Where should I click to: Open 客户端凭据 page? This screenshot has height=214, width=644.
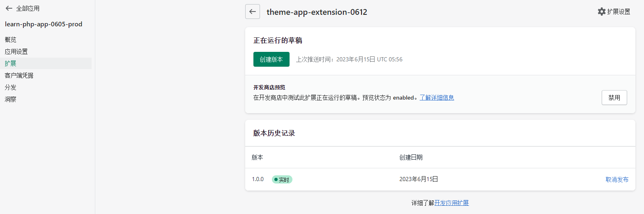click(x=19, y=75)
